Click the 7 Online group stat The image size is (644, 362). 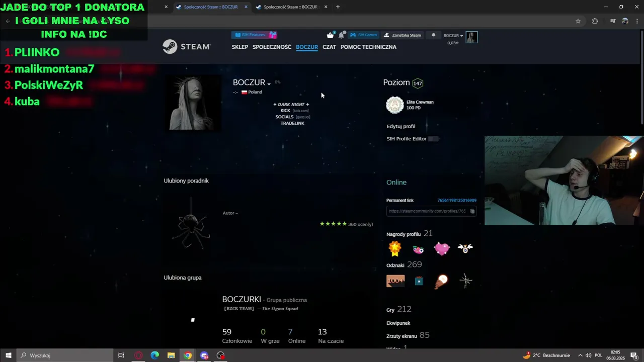coord(296,336)
